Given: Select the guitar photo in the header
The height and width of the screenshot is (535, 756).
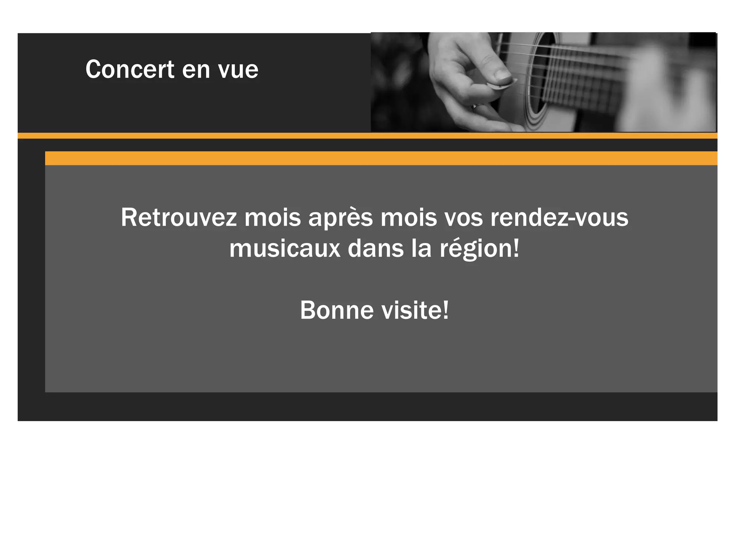Looking at the screenshot, I should tap(543, 82).
